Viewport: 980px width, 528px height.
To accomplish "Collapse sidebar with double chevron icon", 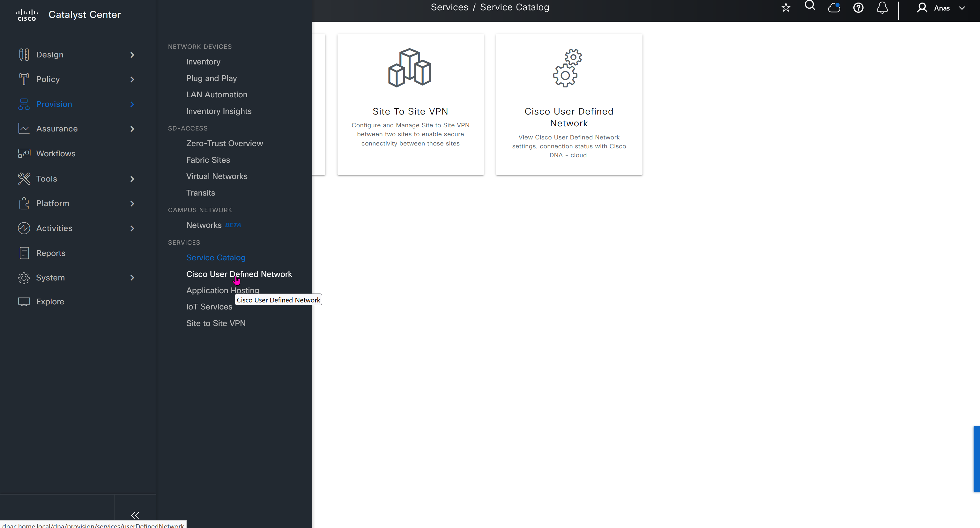I will (135, 515).
